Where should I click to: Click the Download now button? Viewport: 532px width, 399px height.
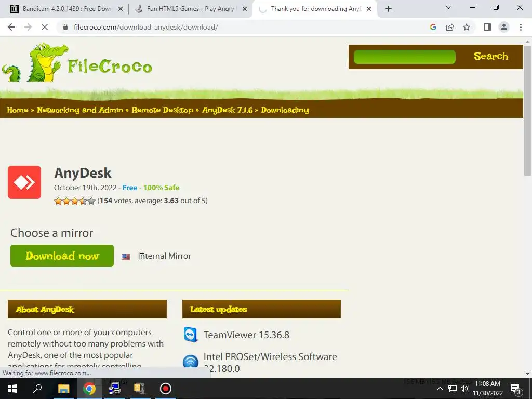[62, 256]
